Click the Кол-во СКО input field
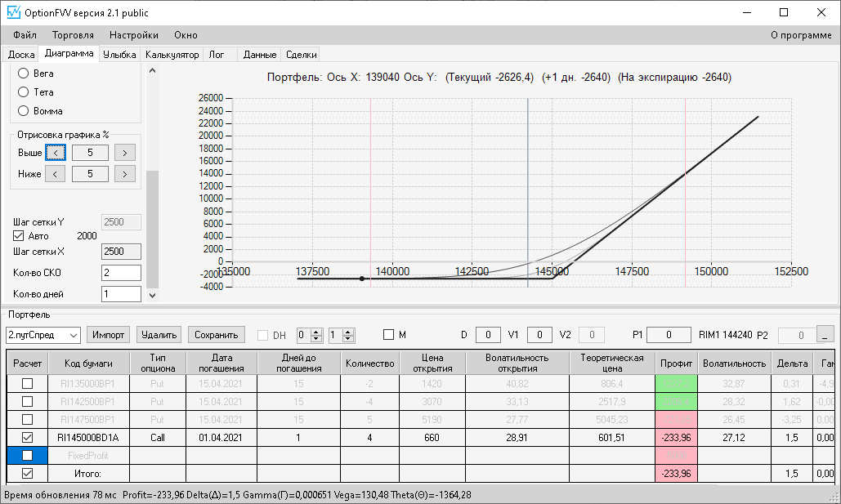The image size is (841, 504). pos(121,272)
